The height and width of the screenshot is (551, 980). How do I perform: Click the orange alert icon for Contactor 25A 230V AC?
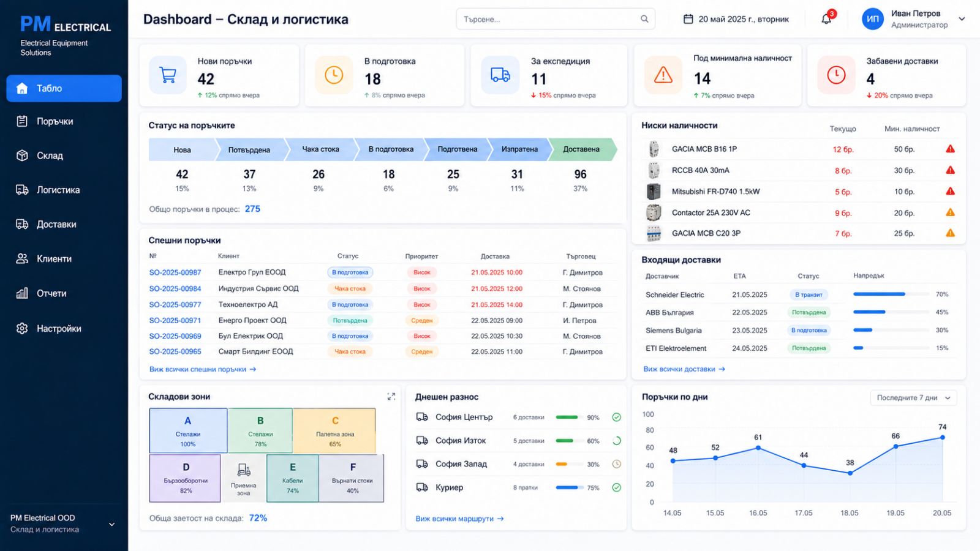point(950,212)
